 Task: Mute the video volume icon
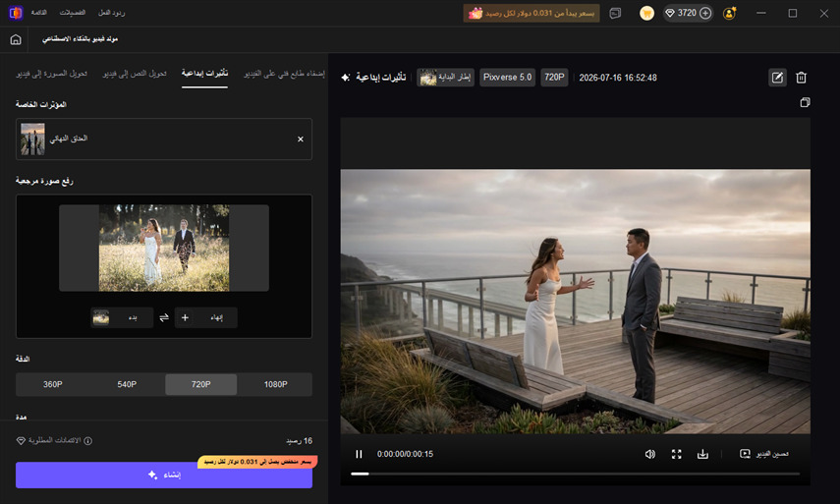pos(649,454)
